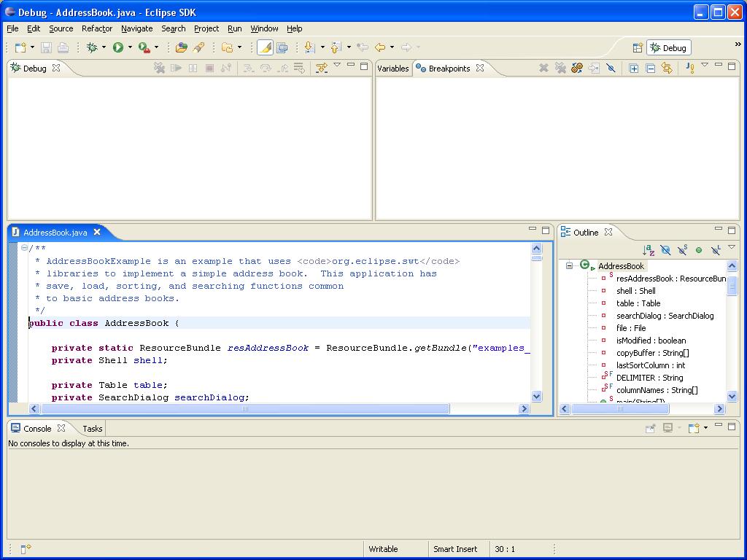The image size is (747, 560).
Task: Select 'isModified : boolean' in Outline
Action: [x=651, y=341]
